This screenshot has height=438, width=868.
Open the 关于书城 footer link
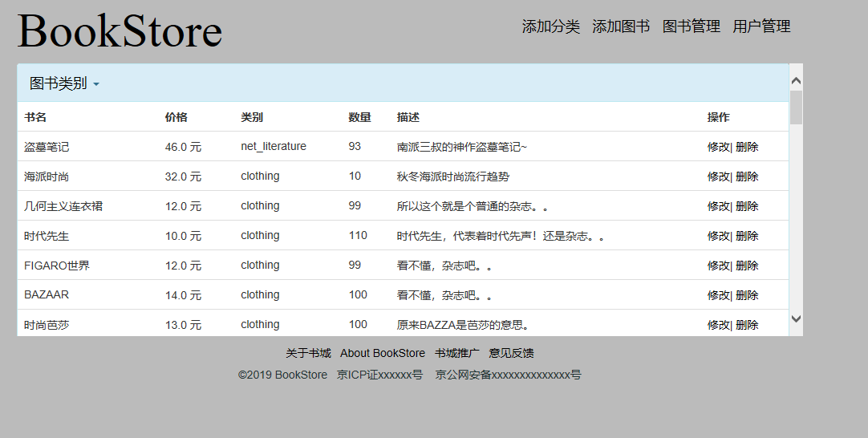pos(308,353)
